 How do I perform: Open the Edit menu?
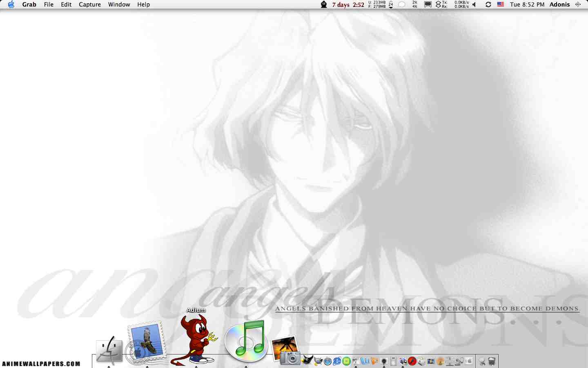(x=66, y=4)
